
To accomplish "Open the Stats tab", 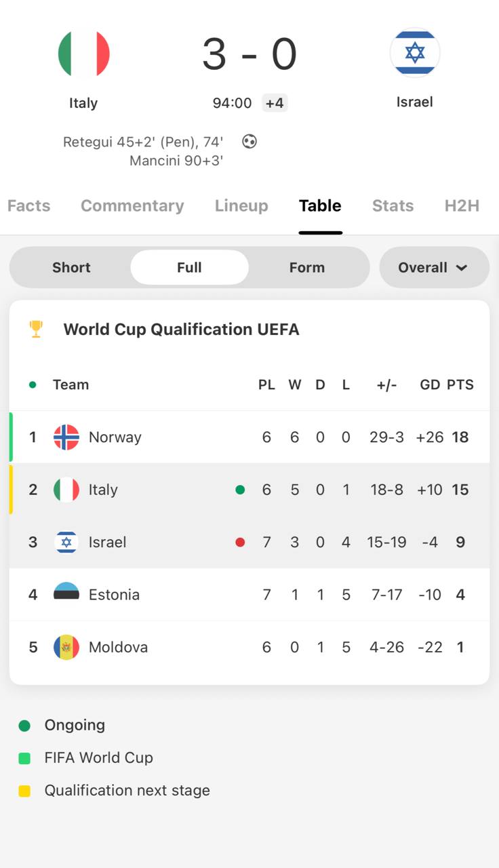I will pyautogui.click(x=393, y=205).
